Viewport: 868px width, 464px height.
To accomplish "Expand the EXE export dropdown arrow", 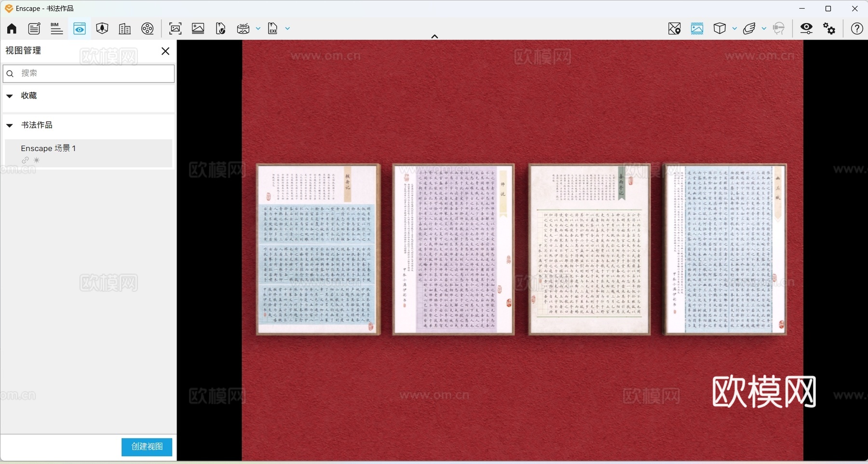I will pos(287,28).
